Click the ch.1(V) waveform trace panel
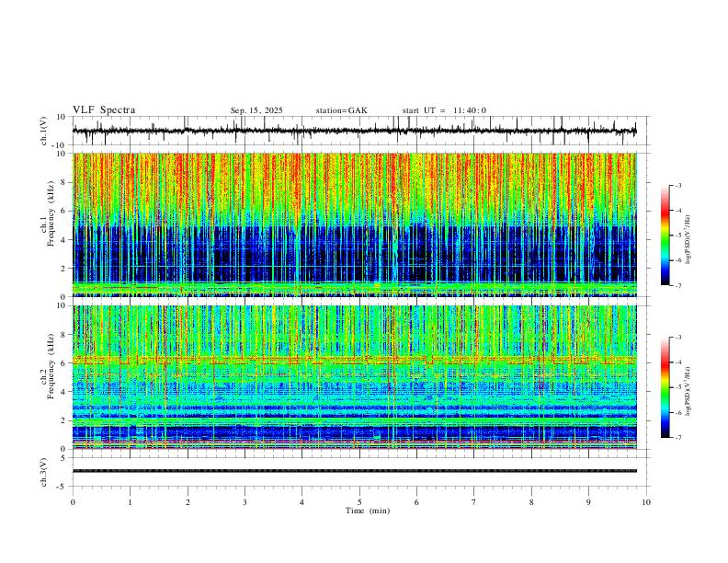Image resolution: width=728 pixels, height=563 pixels. 361,131
